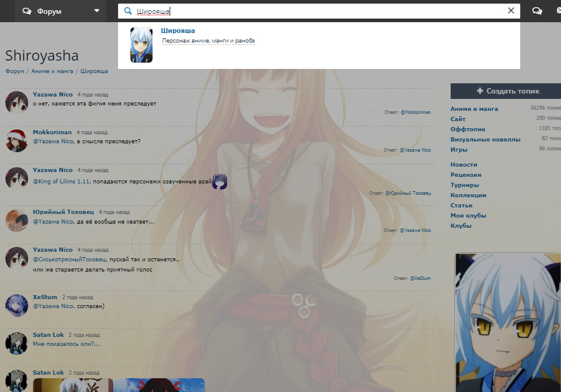This screenshot has width=561, height=392.
Task: Click the plus icon on Создать топик
Action: pos(479,91)
